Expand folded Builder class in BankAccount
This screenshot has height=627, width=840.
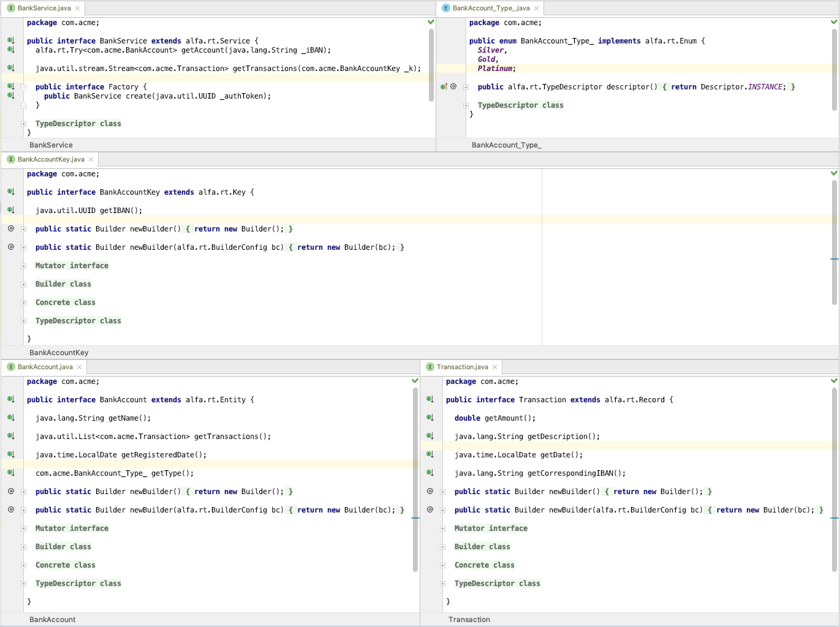tap(23, 547)
